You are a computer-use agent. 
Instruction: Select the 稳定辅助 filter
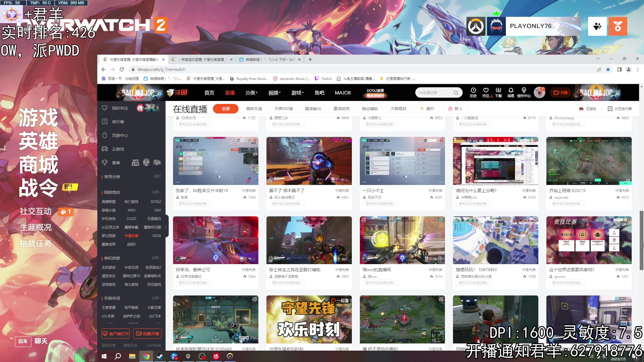click(x=370, y=109)
